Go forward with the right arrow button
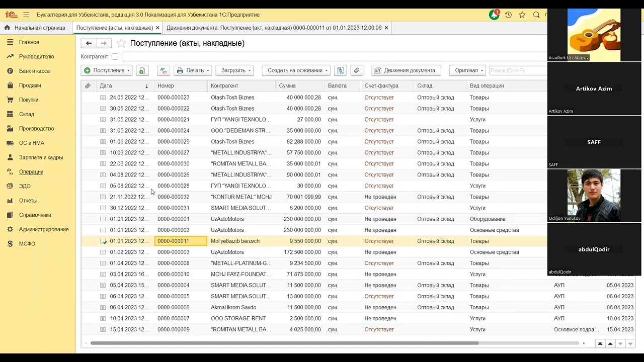 [104, 43]
